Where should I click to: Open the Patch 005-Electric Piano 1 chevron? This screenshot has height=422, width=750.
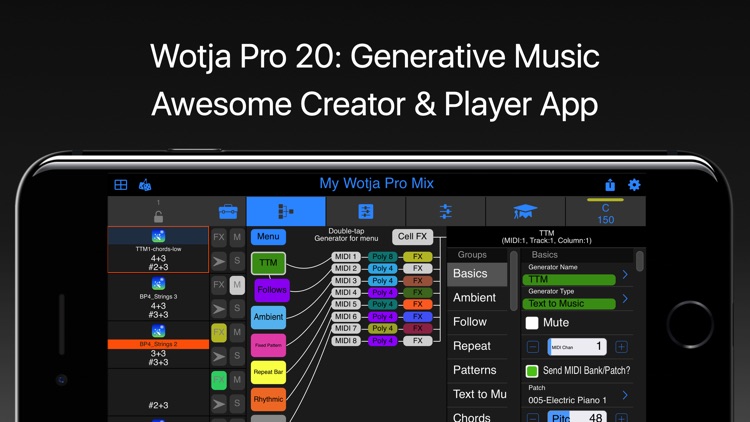625,395
